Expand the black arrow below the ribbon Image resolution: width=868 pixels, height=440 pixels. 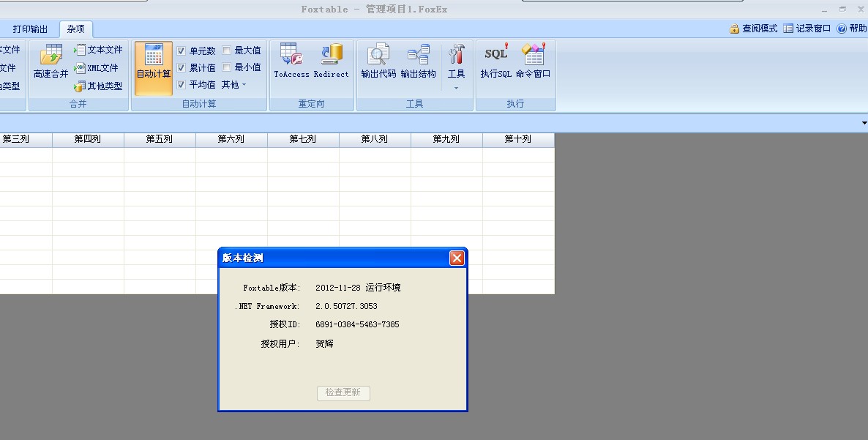(x=864, y=123)
